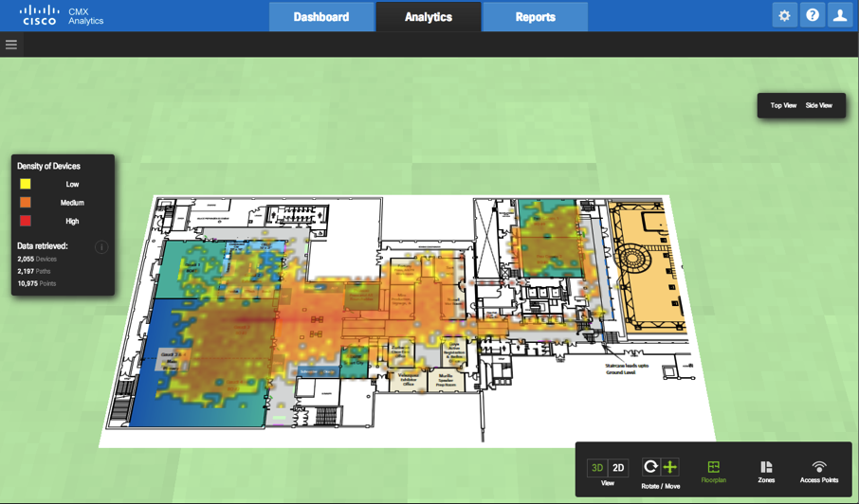Screen dimensions: 859x504
Task: Select the Analytics tab
Action: click(428, 17)
